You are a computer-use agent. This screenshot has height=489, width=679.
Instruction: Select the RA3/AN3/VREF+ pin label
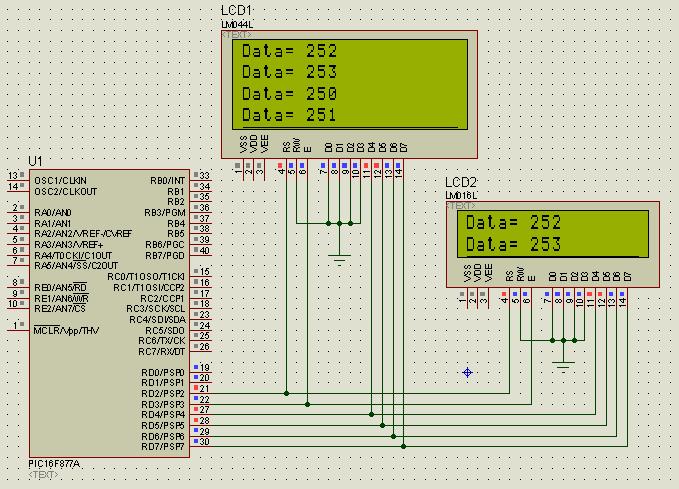[x=68, y=245]
